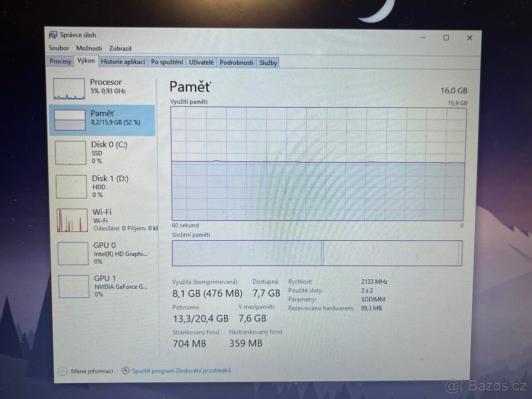Open the Historie aplikací tab

tap(123, 62)
